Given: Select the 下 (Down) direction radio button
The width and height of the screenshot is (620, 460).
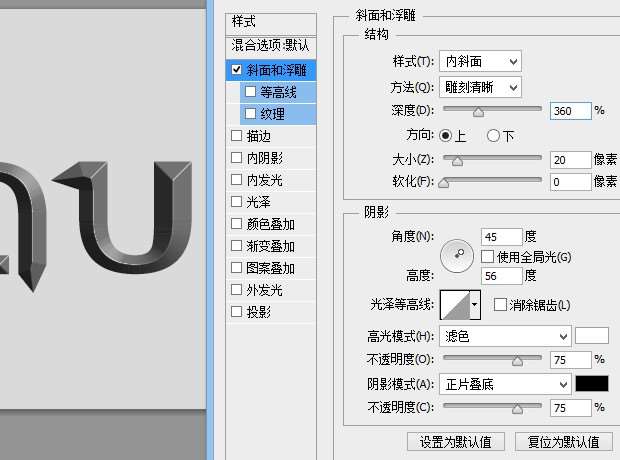Looking at the screenshot, I should coord(493,135).
